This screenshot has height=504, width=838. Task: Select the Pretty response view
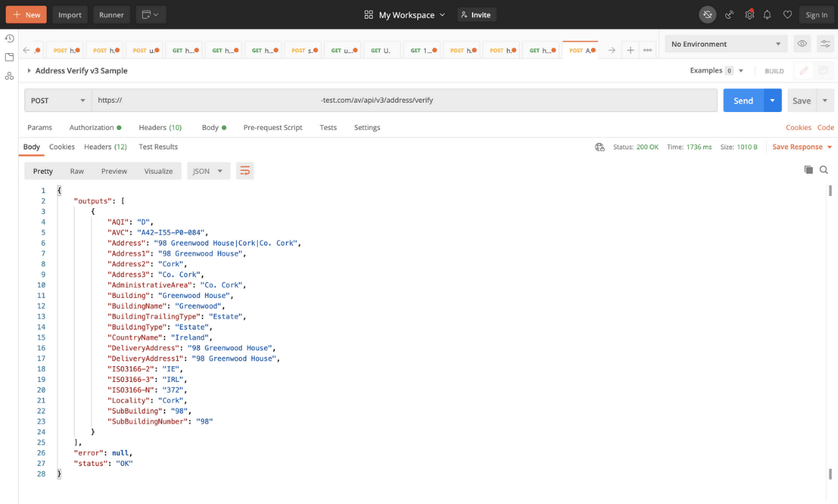(43, 171)
